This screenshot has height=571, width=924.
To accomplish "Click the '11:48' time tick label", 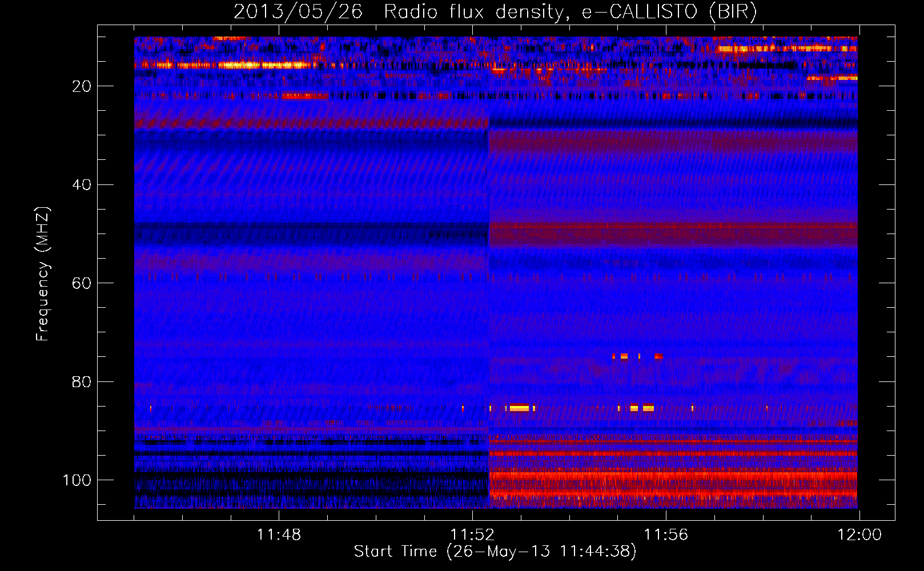I will (279, 535).
